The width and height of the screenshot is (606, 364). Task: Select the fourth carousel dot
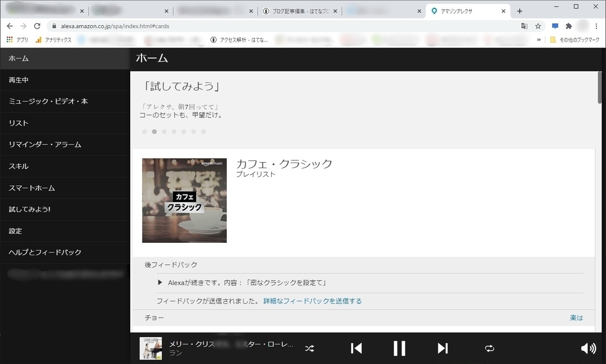(x=174, y=132)
